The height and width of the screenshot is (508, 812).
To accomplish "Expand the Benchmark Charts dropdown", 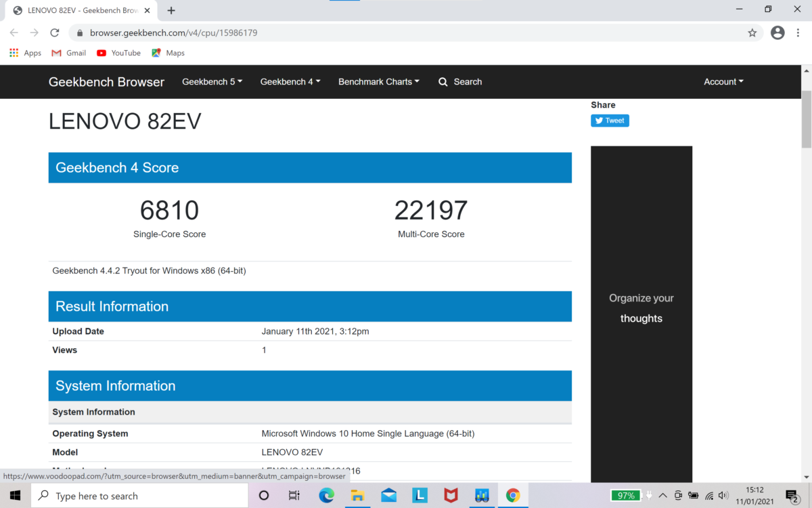I will tap(379, 82).
